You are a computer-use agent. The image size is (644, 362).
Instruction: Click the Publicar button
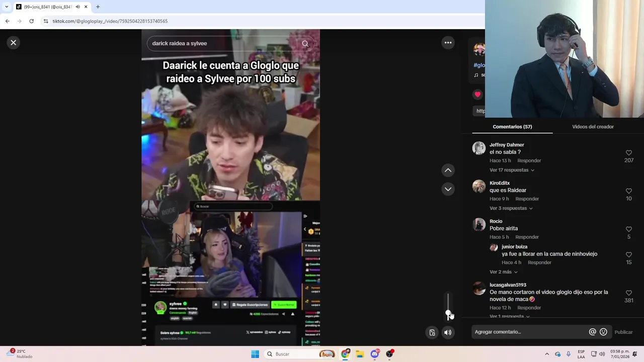click(623, 332)
